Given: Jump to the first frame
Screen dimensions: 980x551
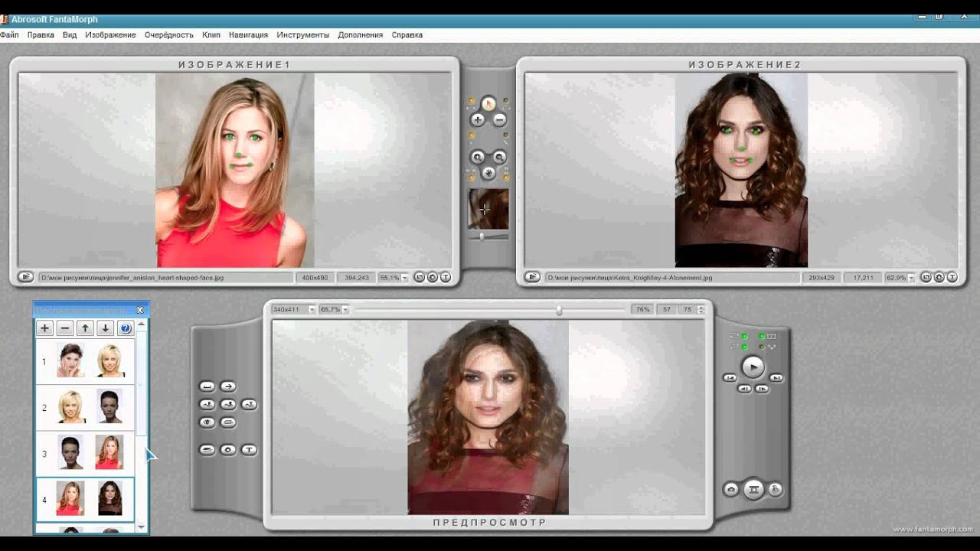Looking at the screenshot, I should point(730,378).
